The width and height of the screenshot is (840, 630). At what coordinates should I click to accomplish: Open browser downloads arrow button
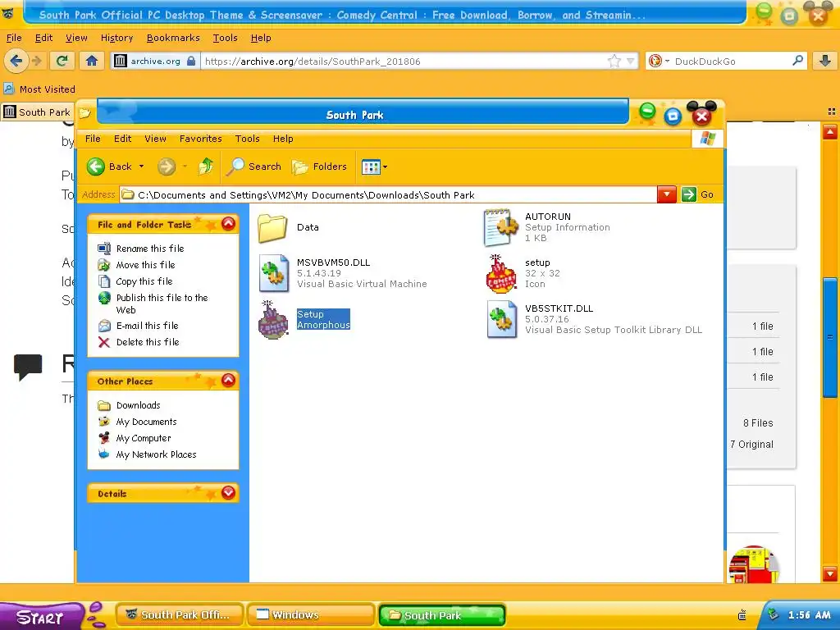click(x=825, y=61)
